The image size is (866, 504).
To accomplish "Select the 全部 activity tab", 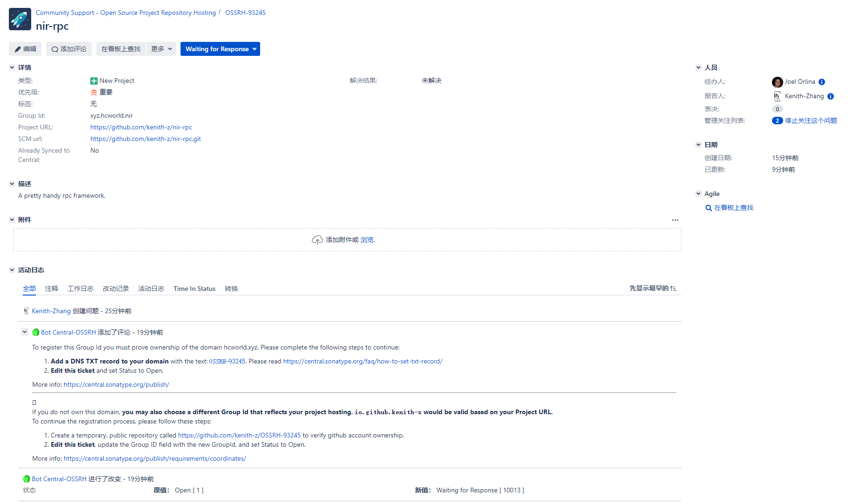I will coord(29,289).
